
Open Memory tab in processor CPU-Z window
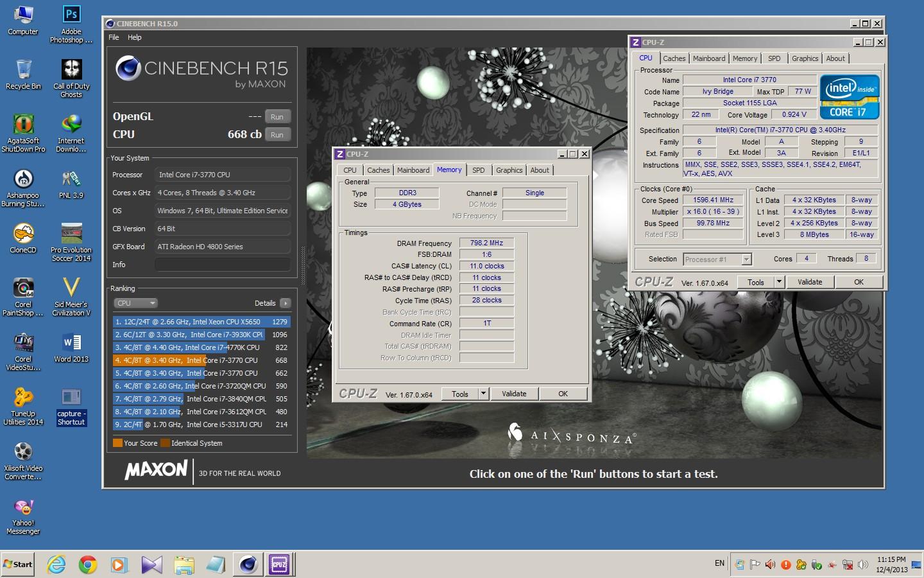tap(745, 58)
